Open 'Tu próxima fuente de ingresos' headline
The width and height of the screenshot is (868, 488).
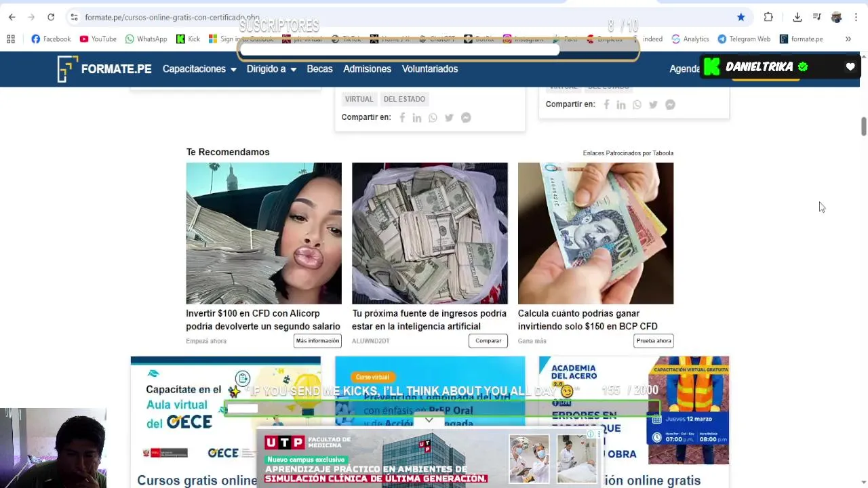[x=429, y=320]
